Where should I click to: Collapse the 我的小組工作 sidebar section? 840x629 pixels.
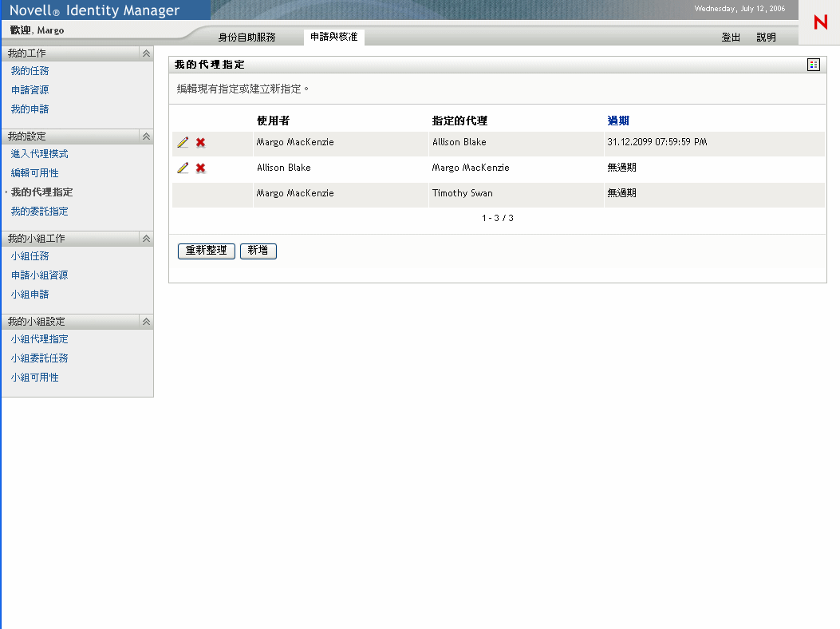pos(146,238)
